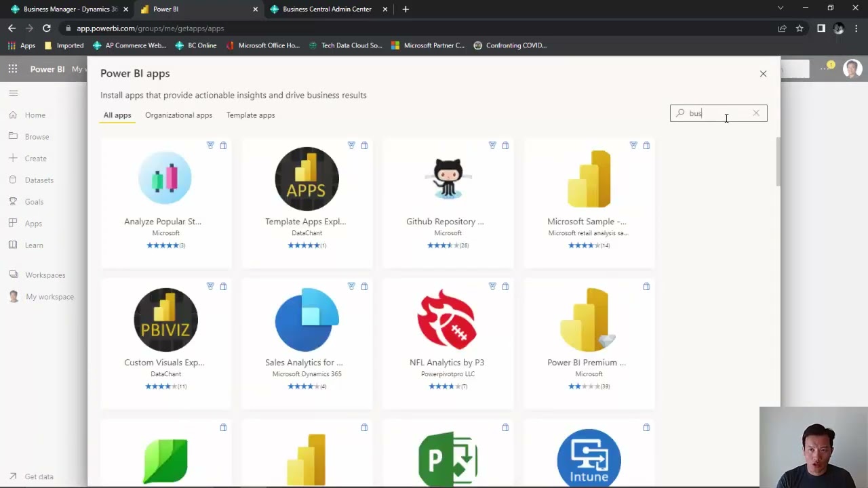The height and width of the screenshot is (488, 868).
Task: Open Learn in the sidebar
Action: pyautogui.click(x=26, y=245)
